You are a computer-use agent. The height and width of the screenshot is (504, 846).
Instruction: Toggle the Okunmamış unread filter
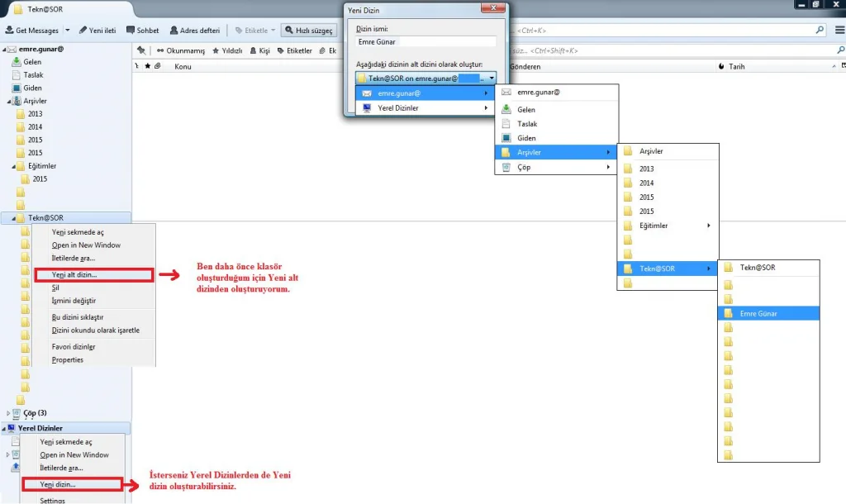[180, 50]
